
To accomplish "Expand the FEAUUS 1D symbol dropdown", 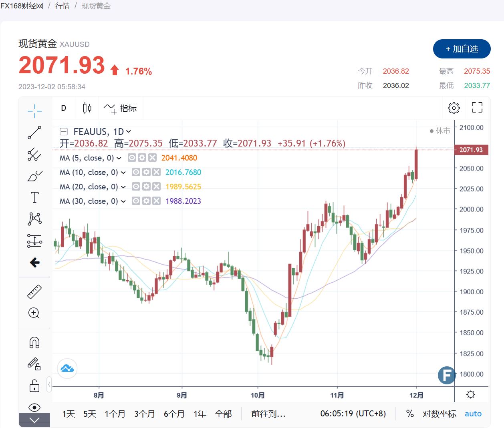I will pos(129,132).
